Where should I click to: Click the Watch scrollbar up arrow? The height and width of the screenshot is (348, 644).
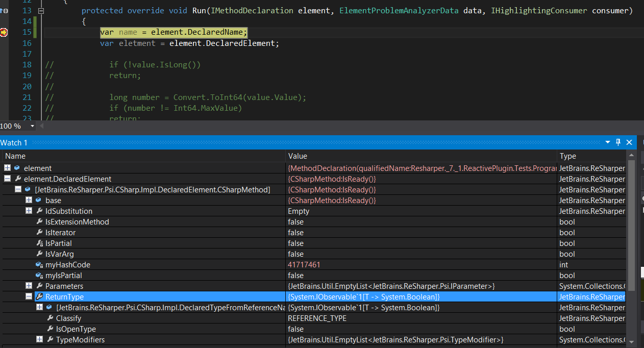click(x=631, y=155)
